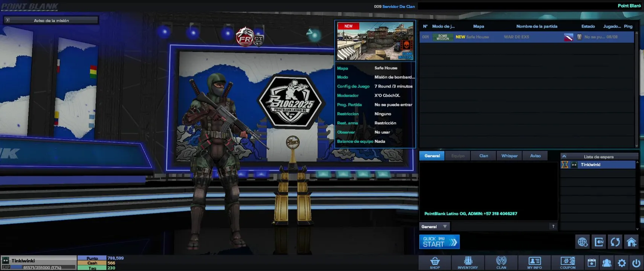The width and height of the screenshot is (644, 271).
Task: Click the waiting list scrollbar down arrow
Action: (637, 228)
